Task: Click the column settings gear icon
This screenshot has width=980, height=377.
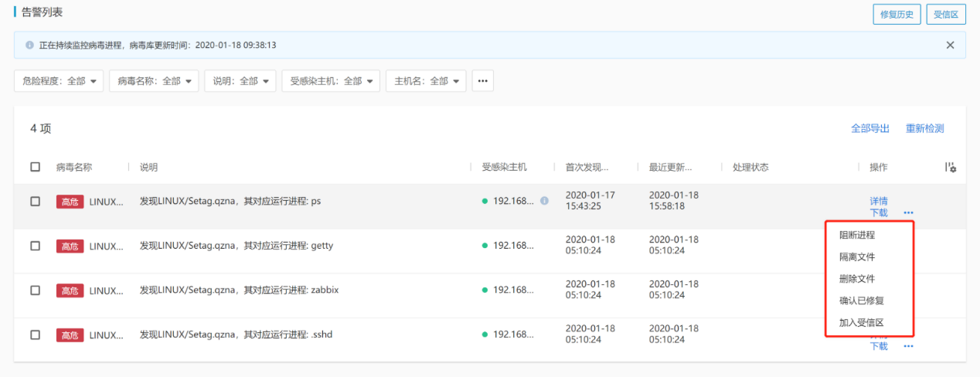Action: point(951,168)
